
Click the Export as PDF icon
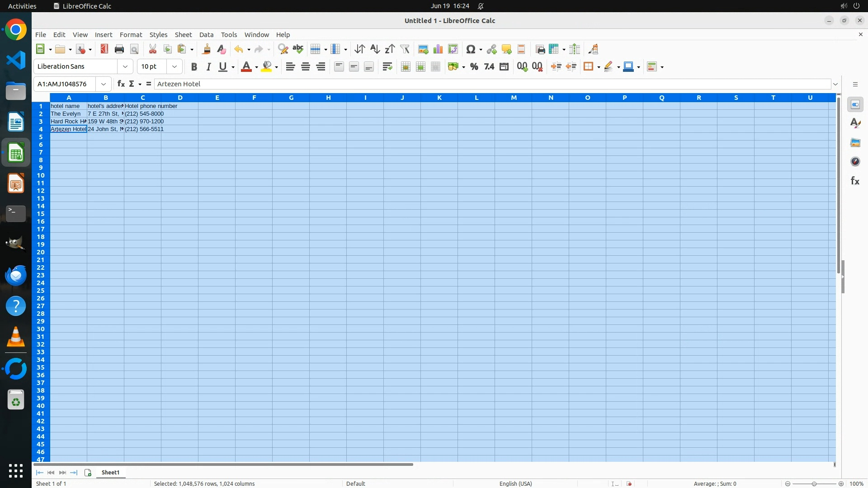(x=104, y=49)
